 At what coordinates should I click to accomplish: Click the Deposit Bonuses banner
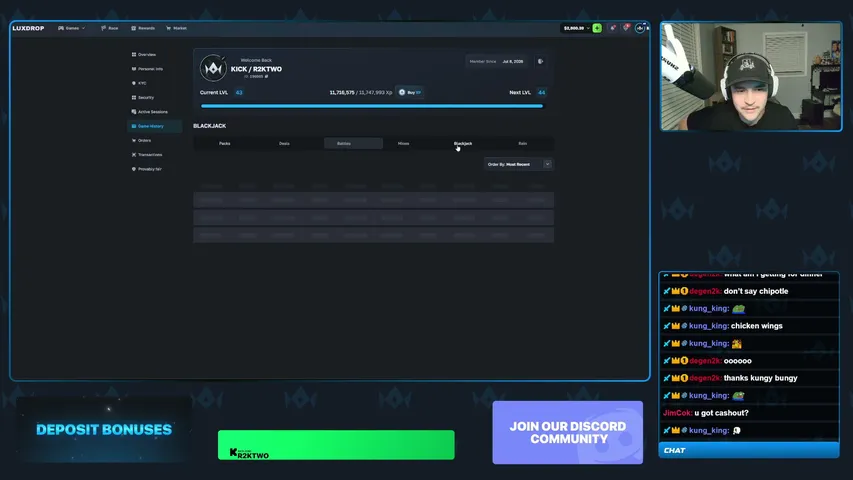pyautogui.click(x=103, y=429)
